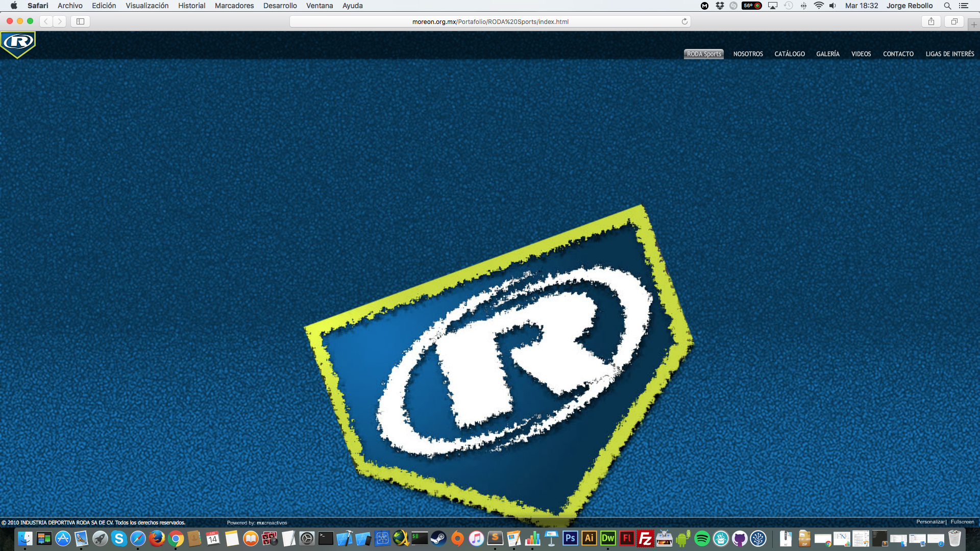
Task: Open Xcode from the Dock
Action: point(345,538)
